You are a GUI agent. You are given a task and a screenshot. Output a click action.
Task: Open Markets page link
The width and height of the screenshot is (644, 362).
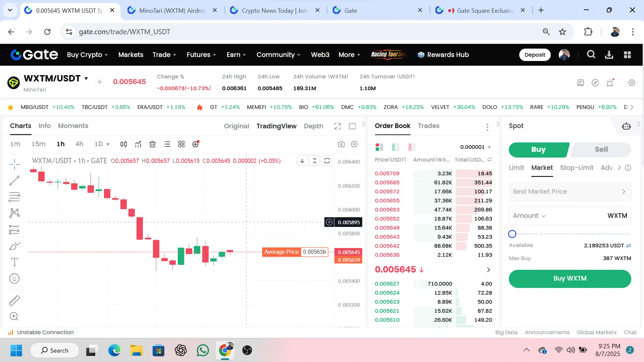coord(131,55)
